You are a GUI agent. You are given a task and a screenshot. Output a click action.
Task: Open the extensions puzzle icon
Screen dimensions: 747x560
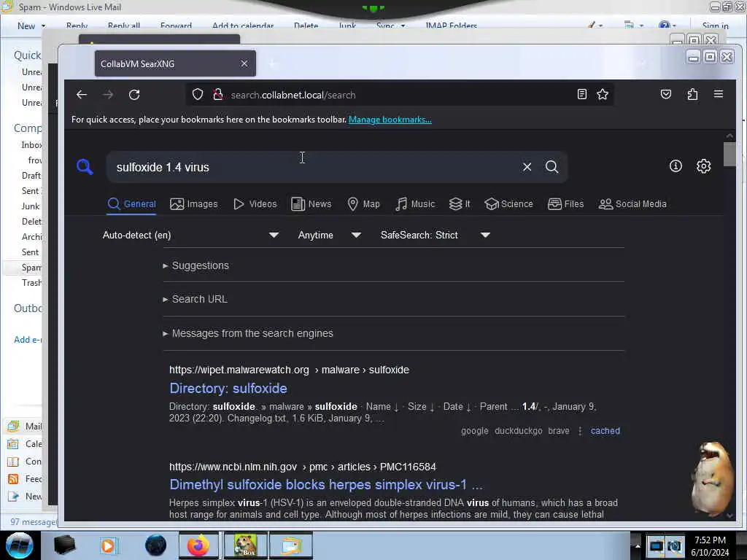pyautogui.click(x=693, y=94)
